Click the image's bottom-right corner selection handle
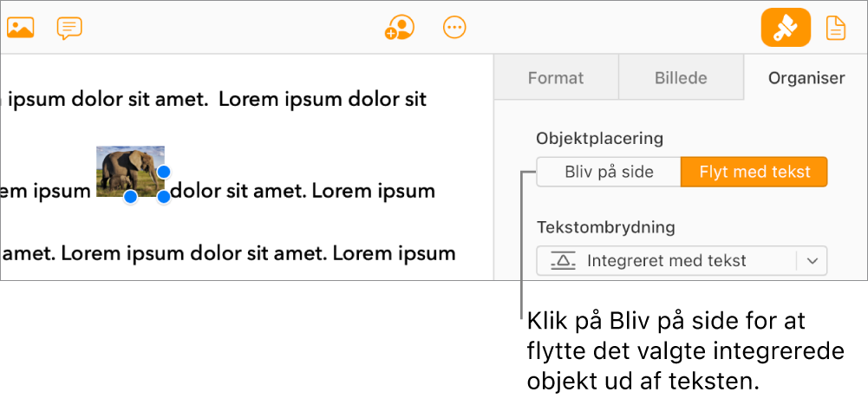868x405 pixels. click(164, 196)
